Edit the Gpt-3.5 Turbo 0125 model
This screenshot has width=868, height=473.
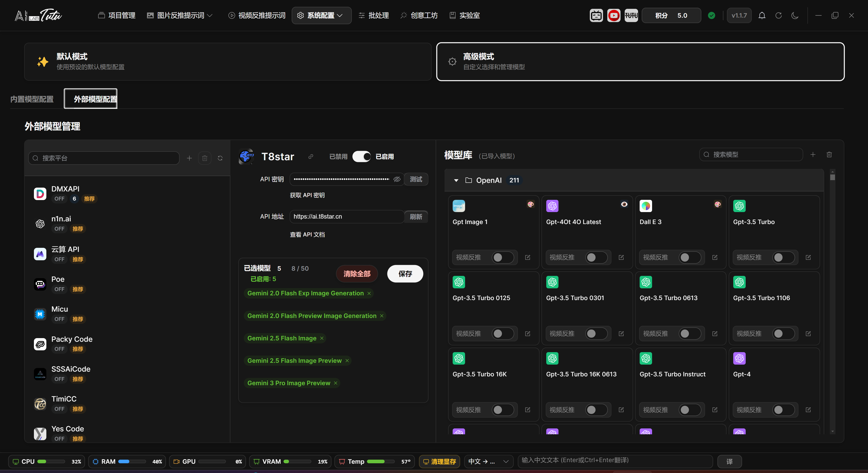(528, 334)
